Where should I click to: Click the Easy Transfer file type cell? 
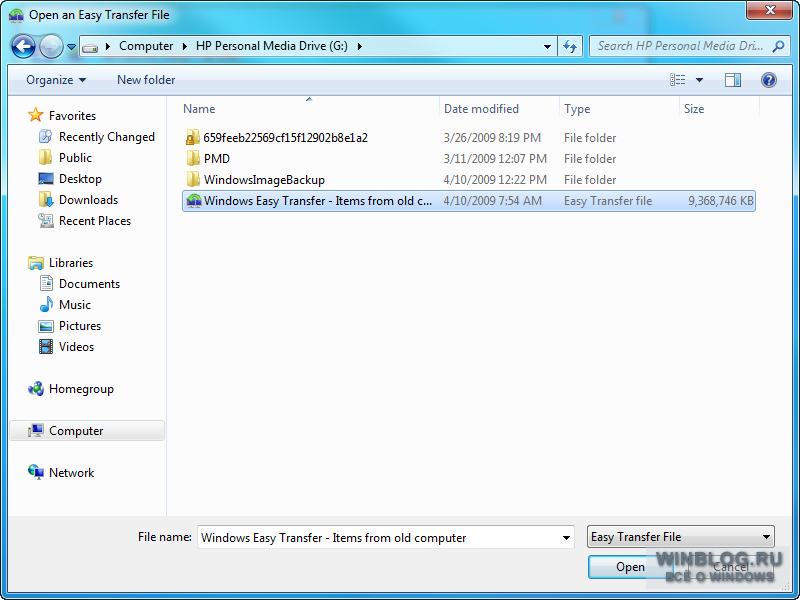[608, 201]
